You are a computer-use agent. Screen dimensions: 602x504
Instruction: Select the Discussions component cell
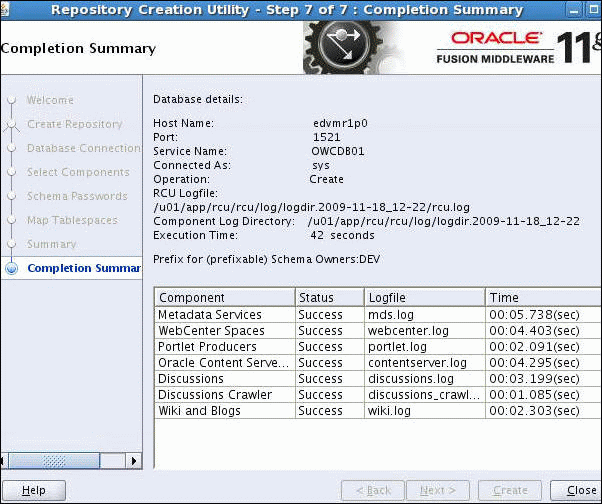coord(225,379)
